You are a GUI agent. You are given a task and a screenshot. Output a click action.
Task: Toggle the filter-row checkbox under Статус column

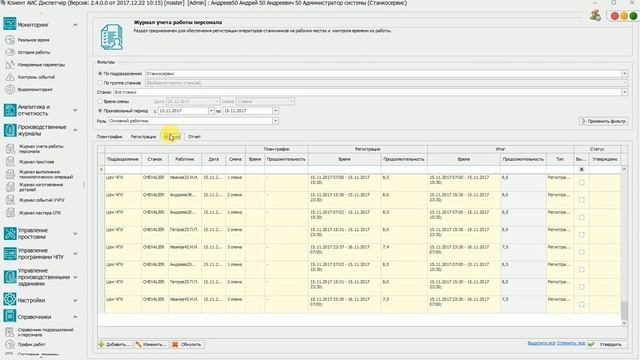coord(581,169)
